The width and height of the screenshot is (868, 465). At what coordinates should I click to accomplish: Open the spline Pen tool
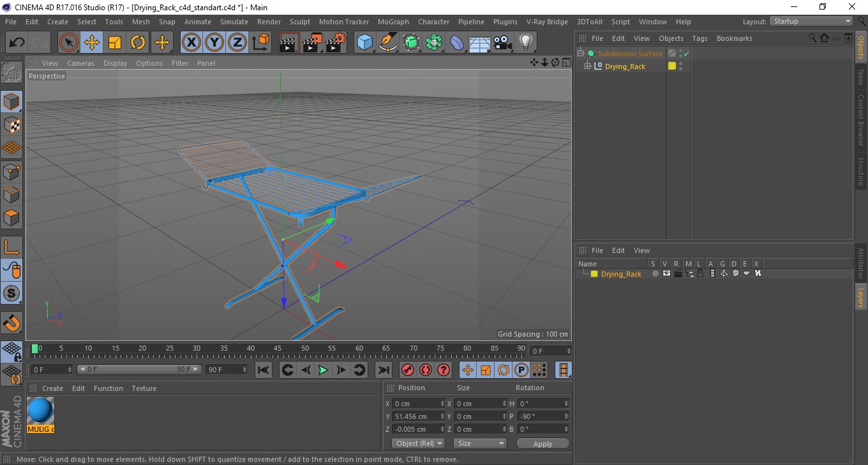coord(388,43)
